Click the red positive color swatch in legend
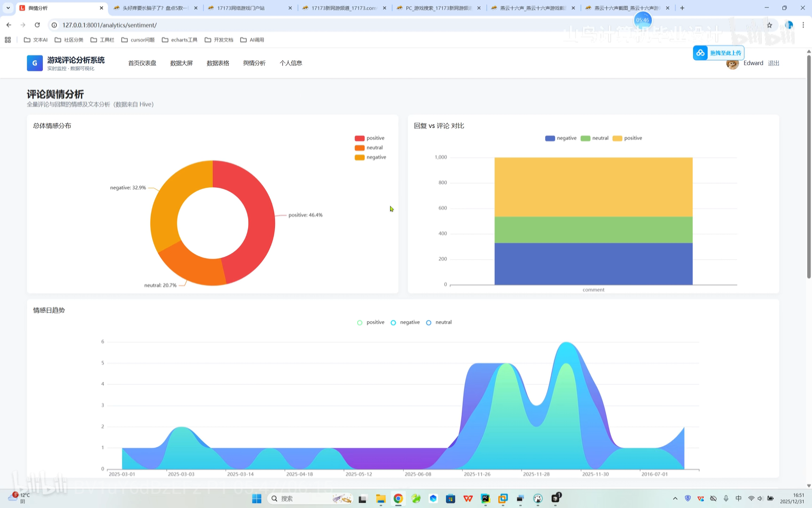 click(359, 138)
